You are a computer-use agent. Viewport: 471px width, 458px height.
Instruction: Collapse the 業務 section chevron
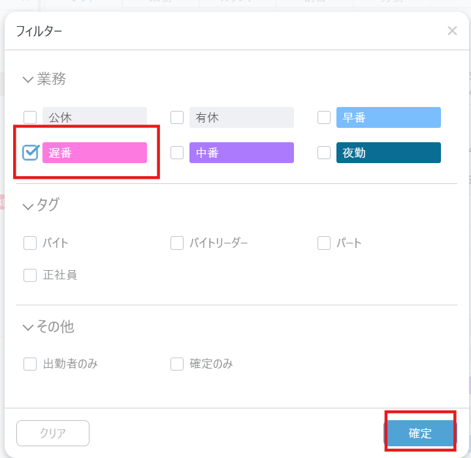(x=28, y=80)
